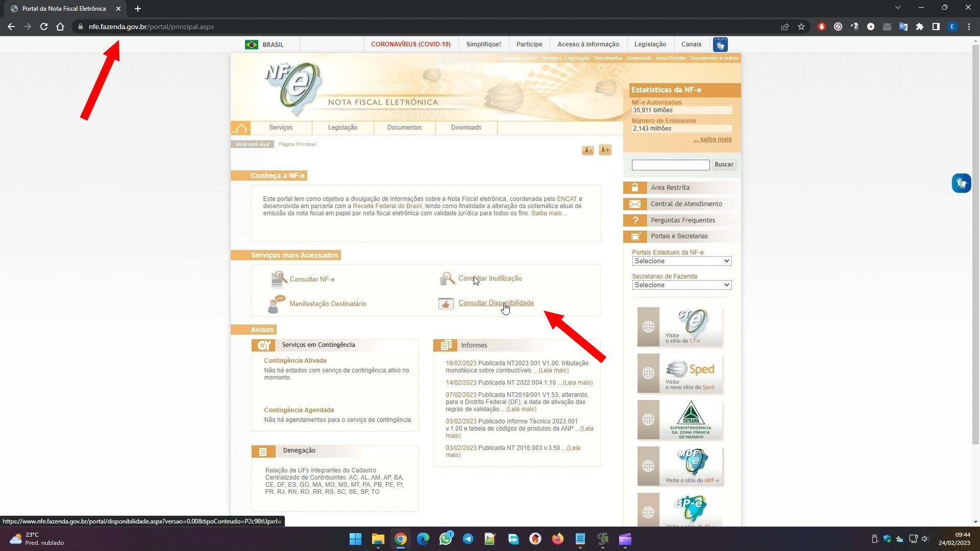The height and width of the screenshot is (551, 980).
Task: Open the Chrome profile avatar E
Action: pos(952,27)
